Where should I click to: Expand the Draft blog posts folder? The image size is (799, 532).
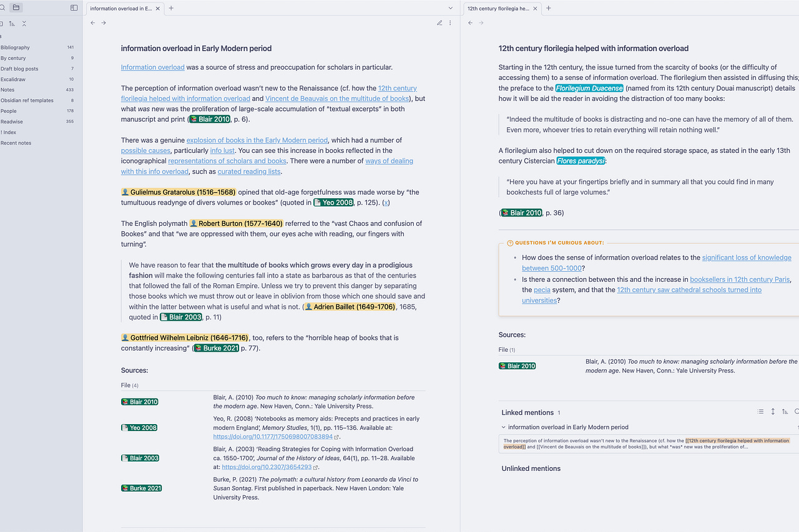pos(37,69)
